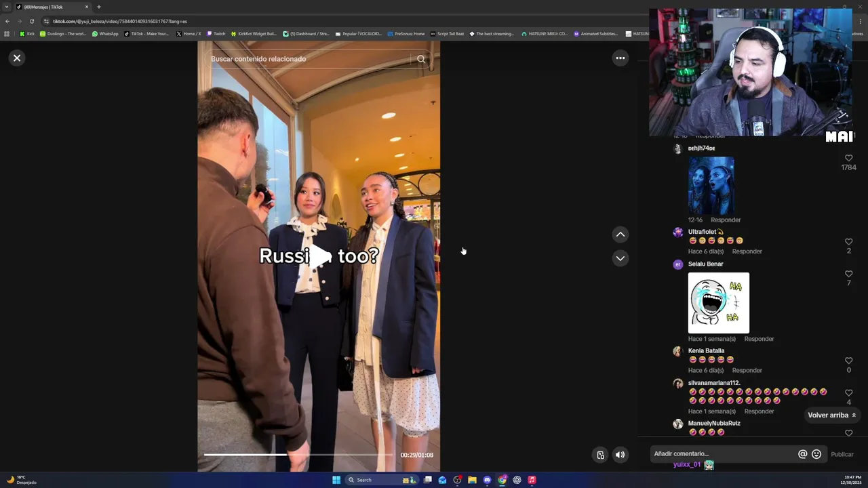Open the Home / X bookmark
Screen dimensions: 868x488
pyautogui.click(x=189, y=34)
